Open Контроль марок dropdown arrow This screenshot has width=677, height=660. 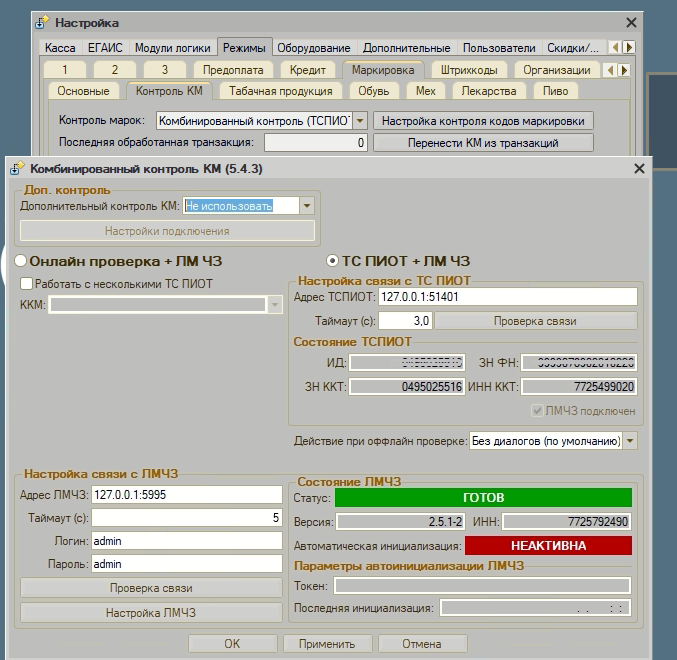360,121
